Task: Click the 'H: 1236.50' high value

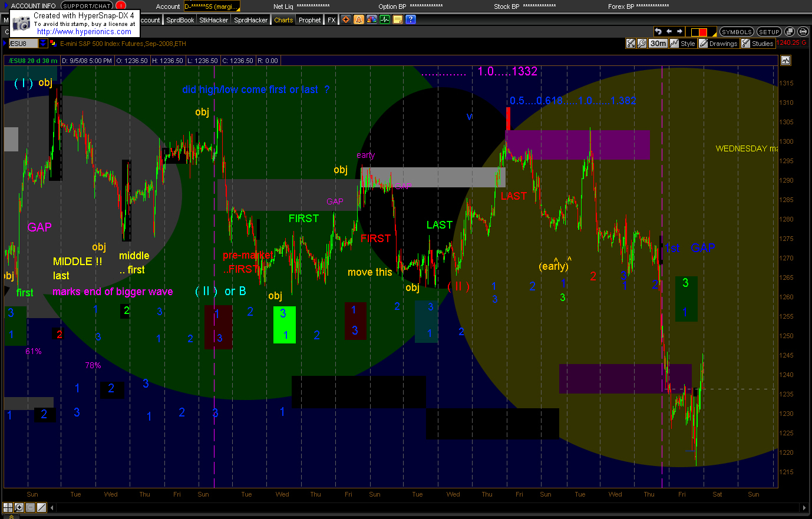Action: click(168, 61)
